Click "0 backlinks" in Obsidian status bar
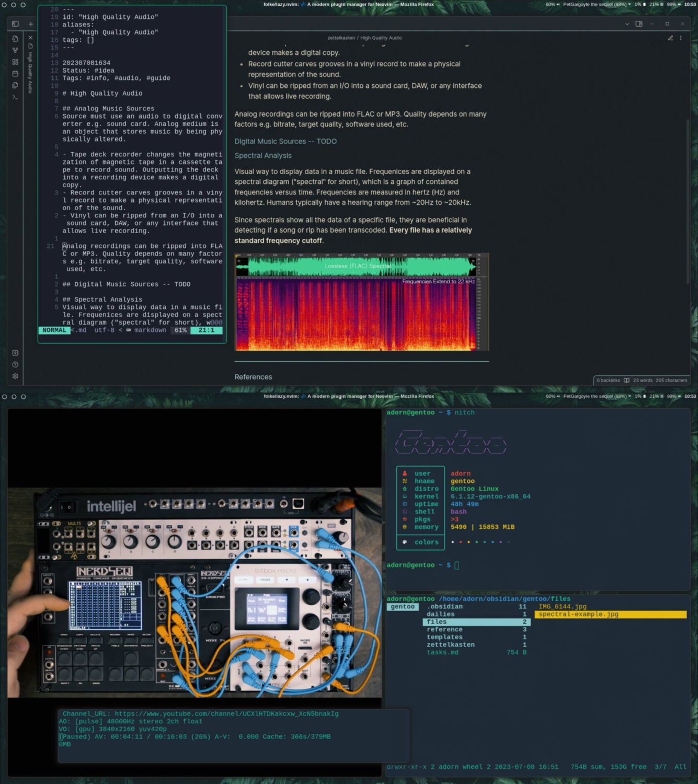Viewport: 698px width, 784px height. pyautogui.click(x=608, y=380)
